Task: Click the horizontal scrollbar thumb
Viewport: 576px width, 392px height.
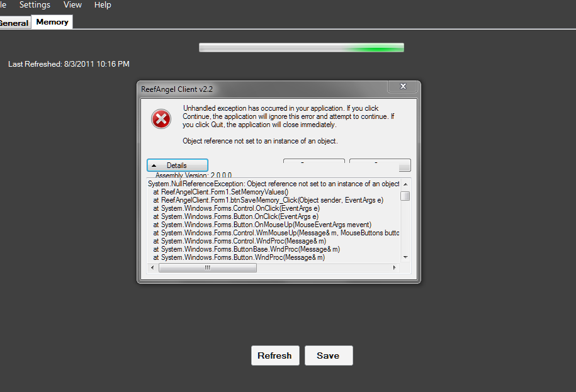Action: tap(208, 267)
